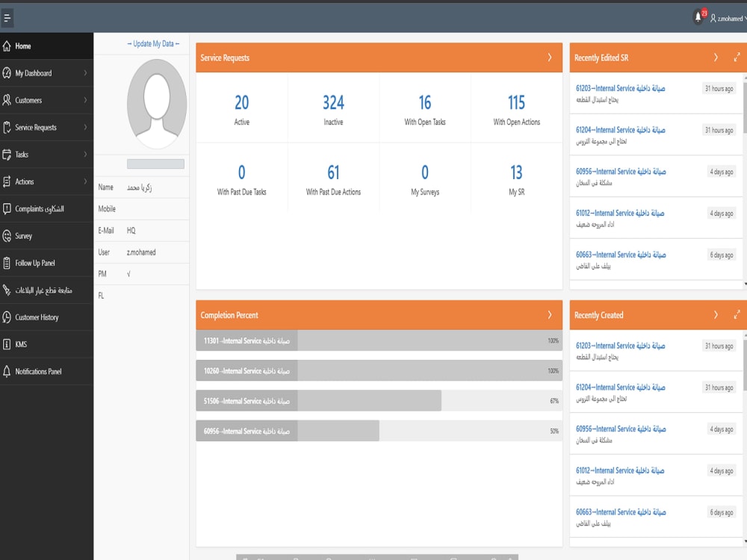
Task: Open Recently Created panel arrow
Action: 716,315
